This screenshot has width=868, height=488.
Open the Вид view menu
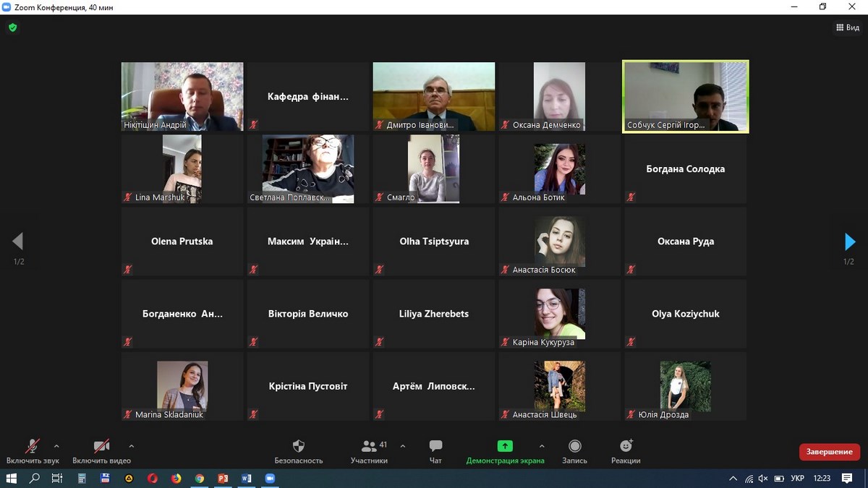[848, 27]
